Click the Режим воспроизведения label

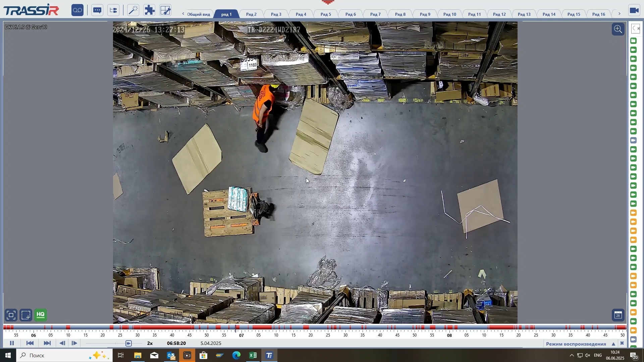coord(576,344)
